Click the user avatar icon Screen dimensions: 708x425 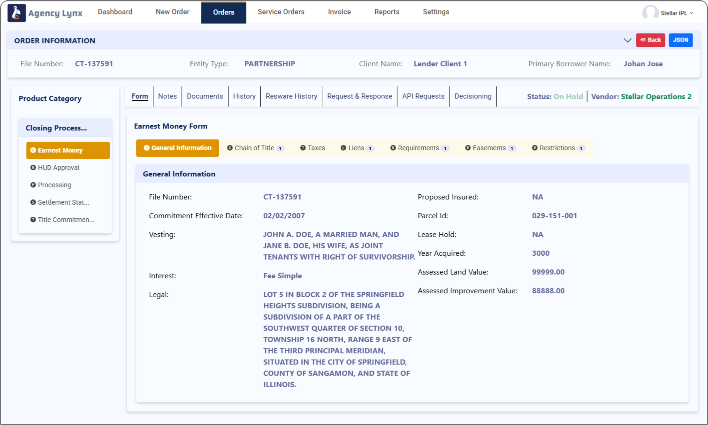pyautogui.click(x=651, y=13)
